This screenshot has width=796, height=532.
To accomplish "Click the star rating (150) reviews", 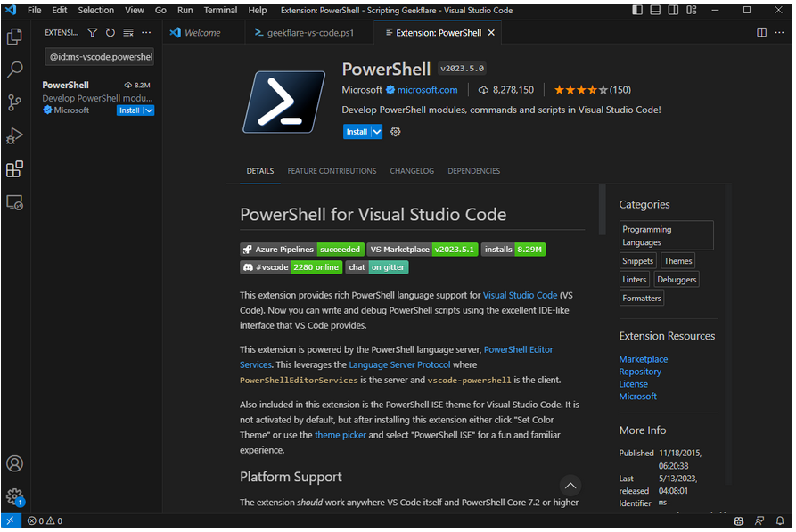I will 593,90.
